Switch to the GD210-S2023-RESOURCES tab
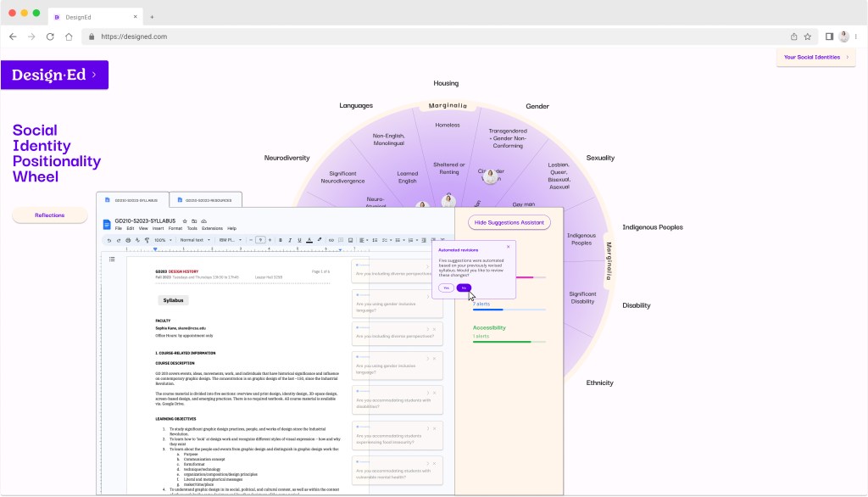Image resolution: width=868 pixels, height=497 pixels. (x=205, y=200)
